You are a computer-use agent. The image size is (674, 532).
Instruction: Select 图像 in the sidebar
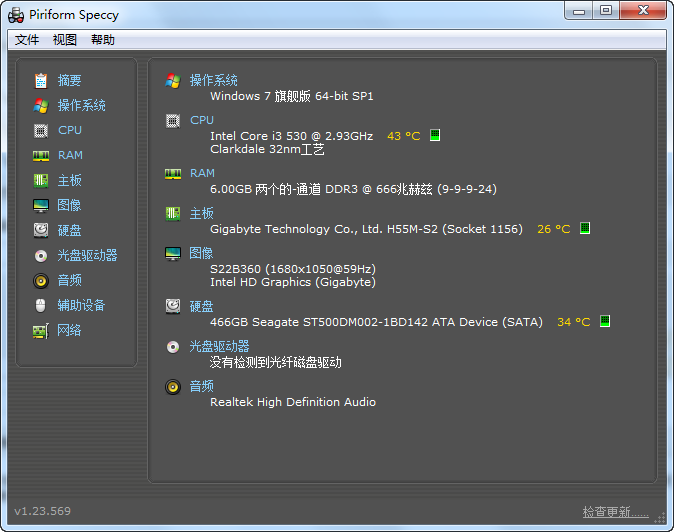70,205
